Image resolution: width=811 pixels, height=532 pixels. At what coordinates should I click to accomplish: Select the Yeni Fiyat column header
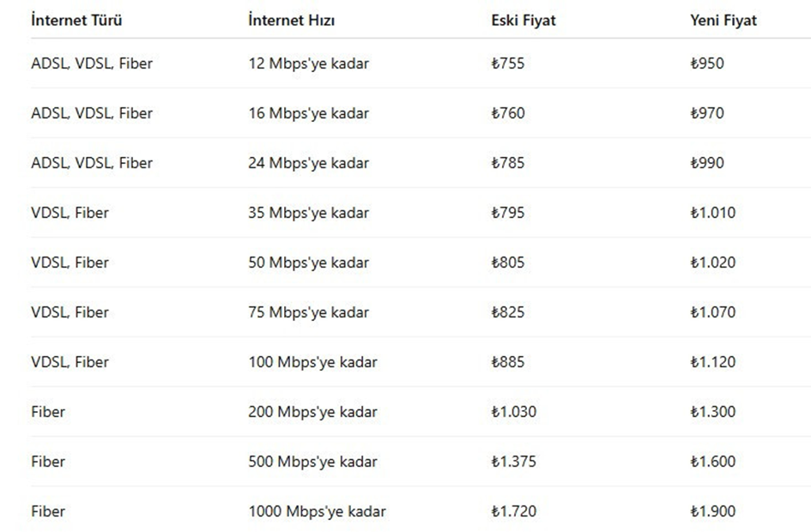pos(723,21)
